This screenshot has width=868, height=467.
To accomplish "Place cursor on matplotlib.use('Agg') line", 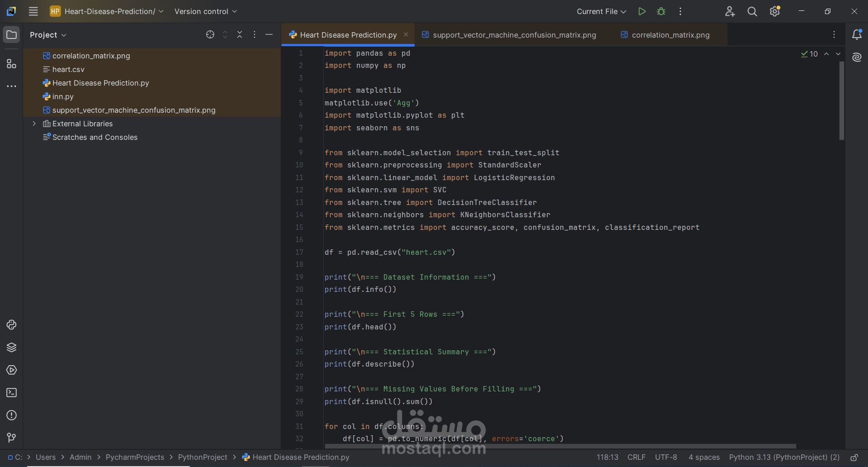I will point(372,103).
